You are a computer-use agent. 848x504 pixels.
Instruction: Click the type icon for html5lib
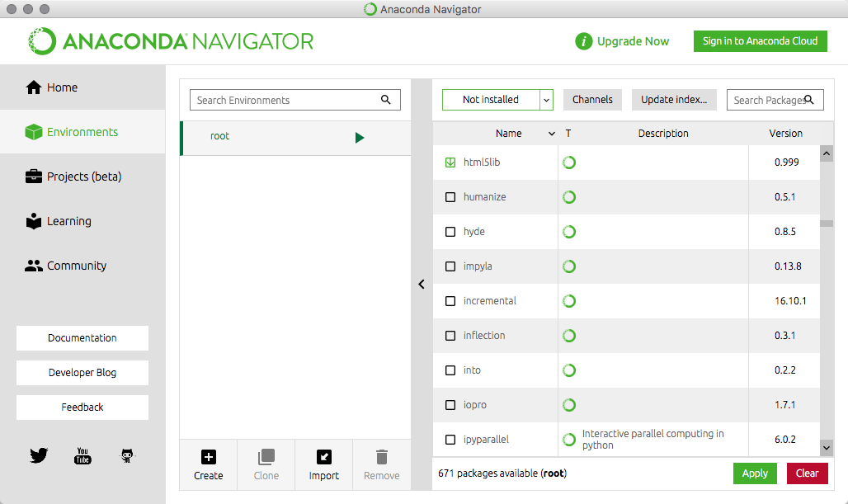(x=569, y=163)
